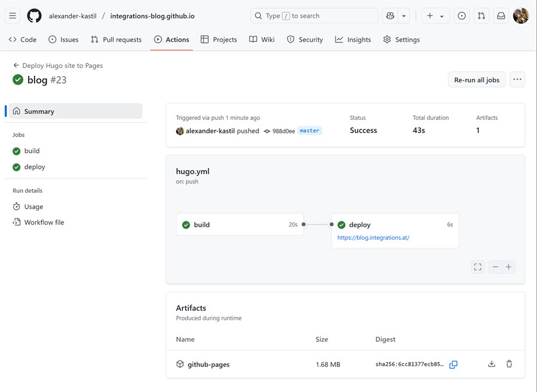Toggle fullscreen workflow graph view
Viewport: 537px width, 392px height.
click(478, 267)
